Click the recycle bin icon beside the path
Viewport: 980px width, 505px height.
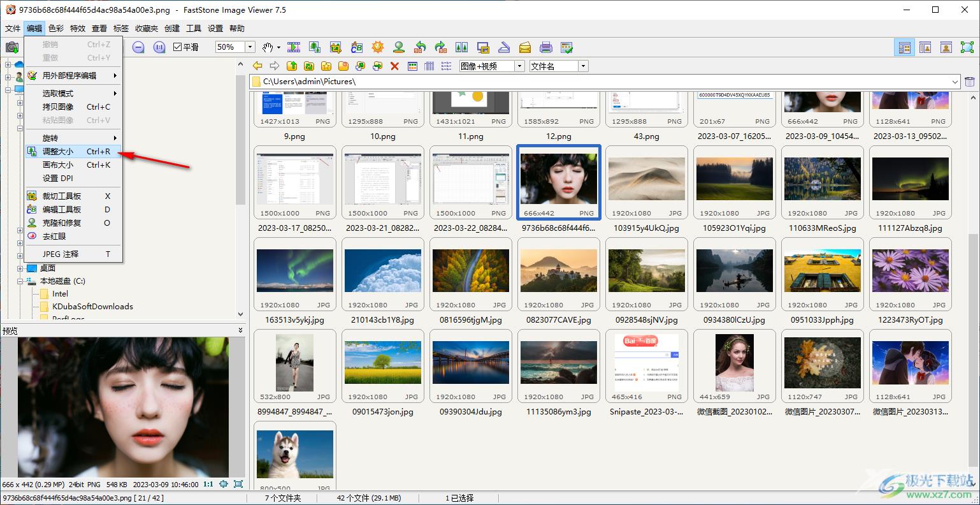pos(970,82)
